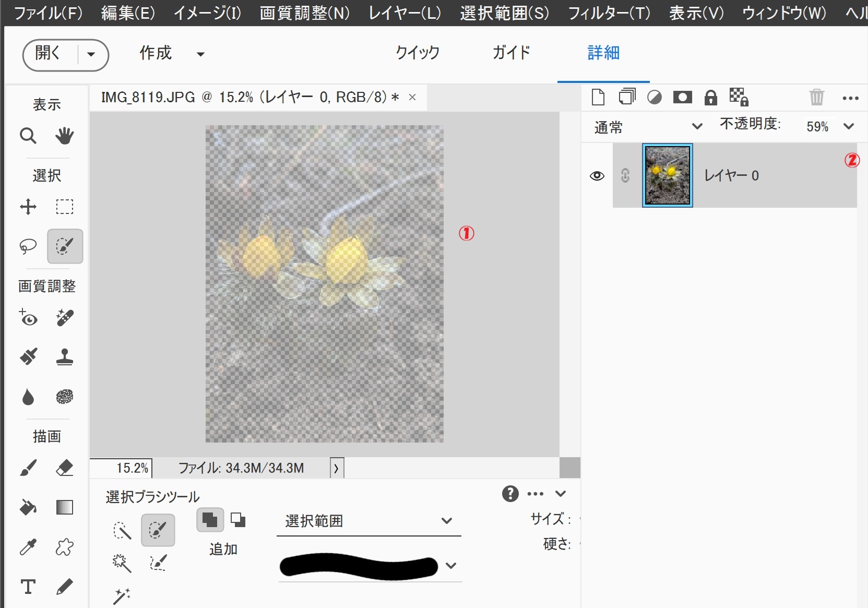Click the 作成 button
The height and width of the screenshot is (608, 868).
(x=156, y=53)
